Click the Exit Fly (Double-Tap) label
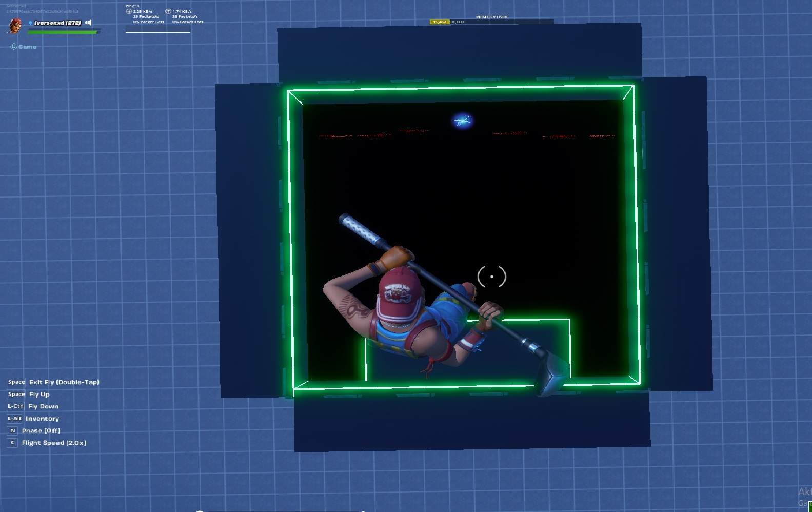Screen dimensions: 812x512 coord(64,382)
